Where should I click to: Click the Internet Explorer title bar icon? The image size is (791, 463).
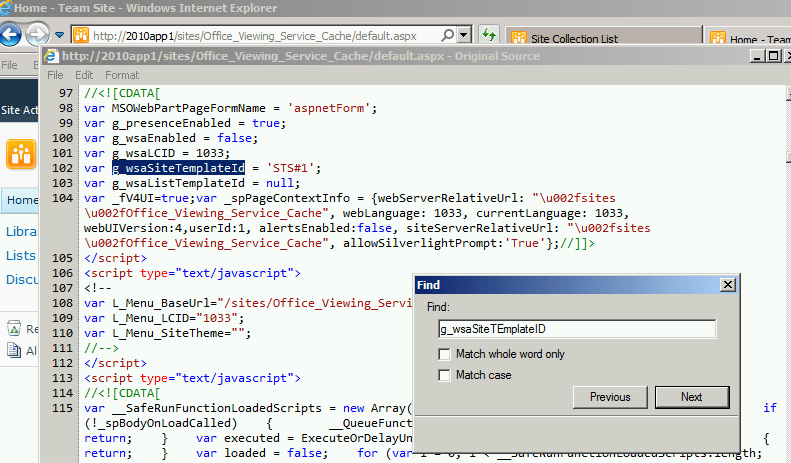pyautogui.click(x=6, y=8)
